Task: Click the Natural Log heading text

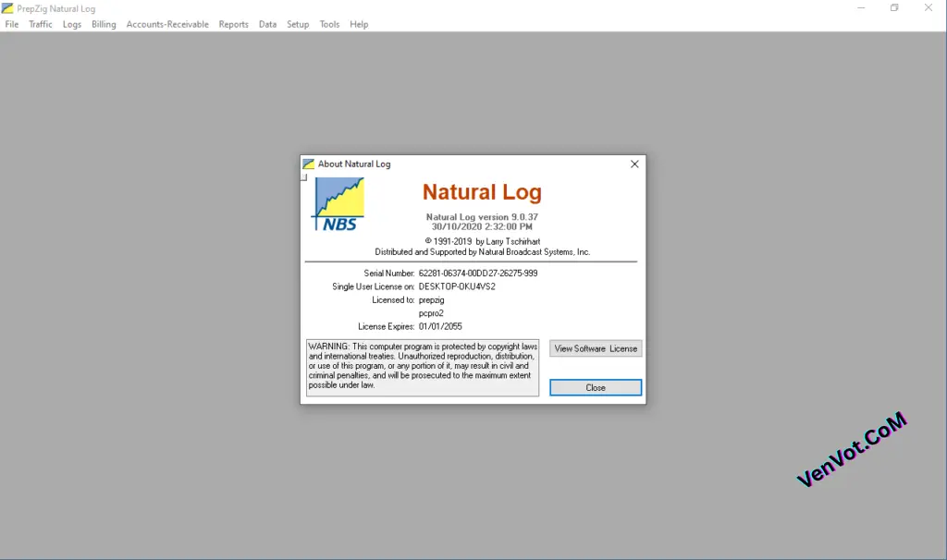Action: (482, 192)
